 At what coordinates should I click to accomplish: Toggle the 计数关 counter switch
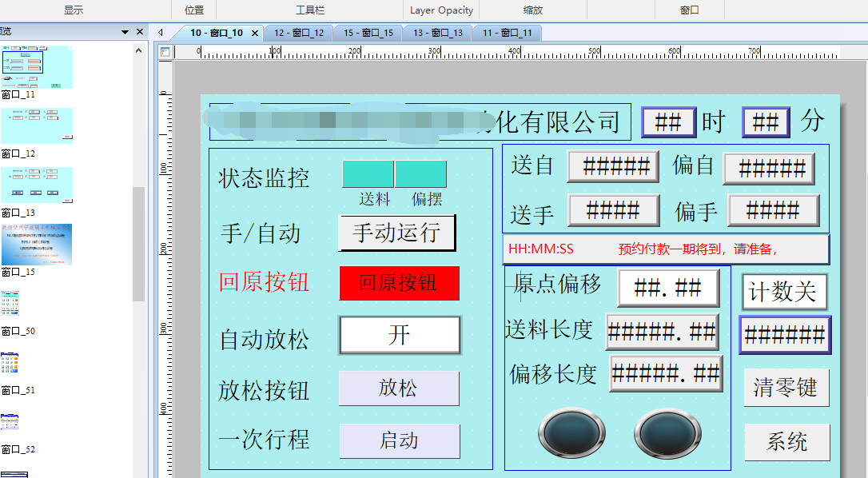pos(783,292)
